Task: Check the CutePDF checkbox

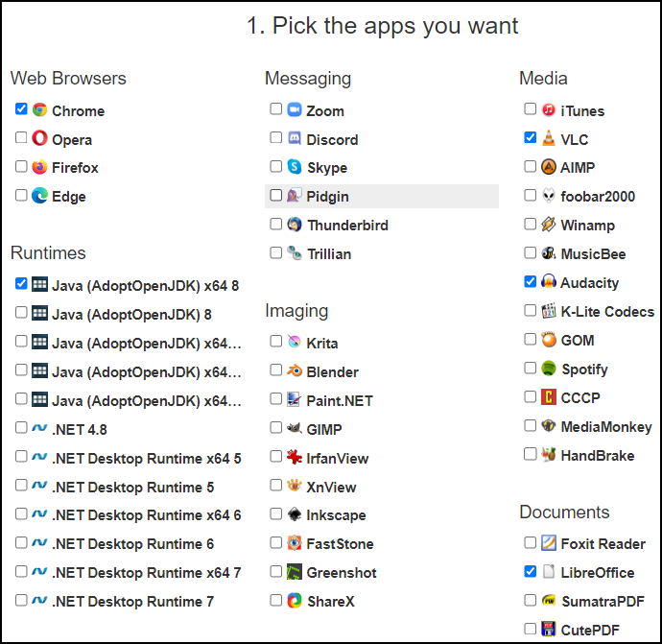Action: (531, 629)
